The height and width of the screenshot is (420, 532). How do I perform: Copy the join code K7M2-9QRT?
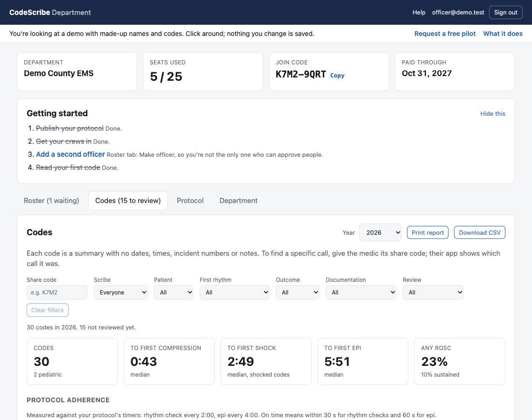(337, 75)
